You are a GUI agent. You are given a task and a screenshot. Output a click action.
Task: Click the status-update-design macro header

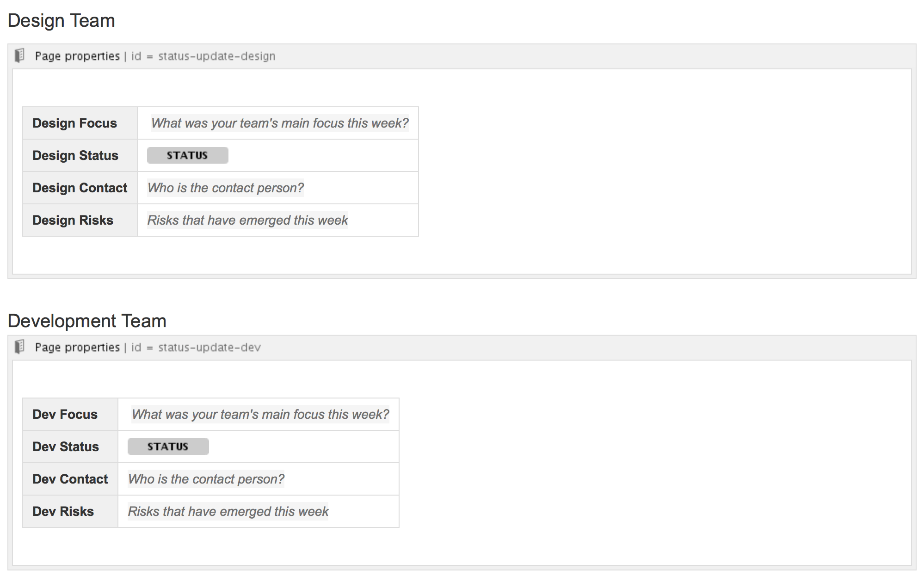(x=462, y=56)
